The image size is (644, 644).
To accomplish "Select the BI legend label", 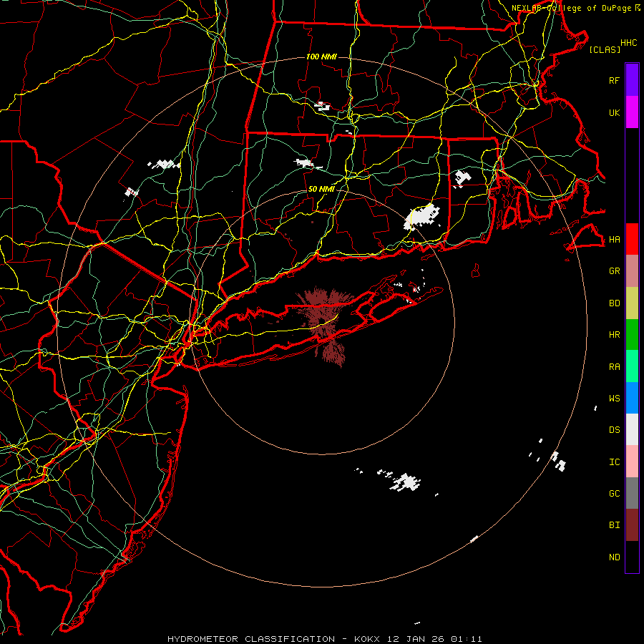I will [x=614, y=525].
